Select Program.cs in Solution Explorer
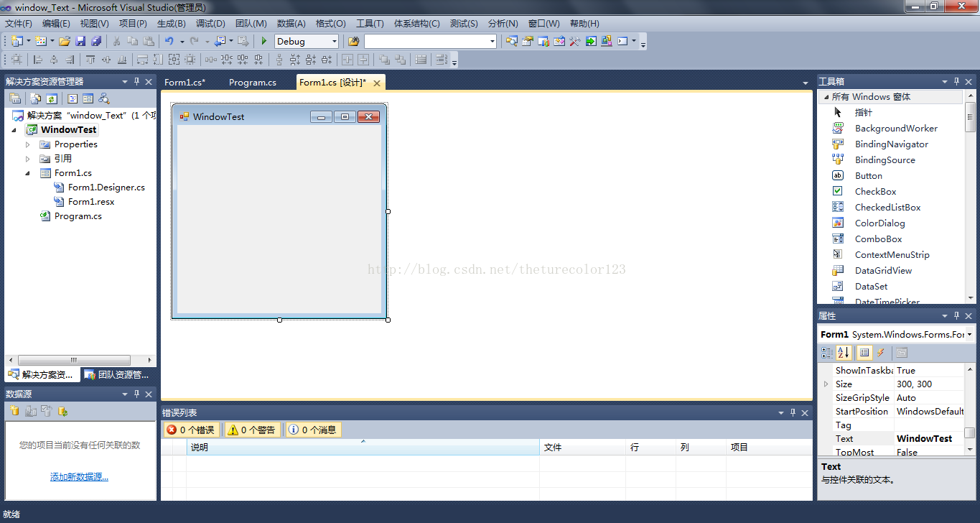Screen dimensions: 980x523 (x=78, y=216)
